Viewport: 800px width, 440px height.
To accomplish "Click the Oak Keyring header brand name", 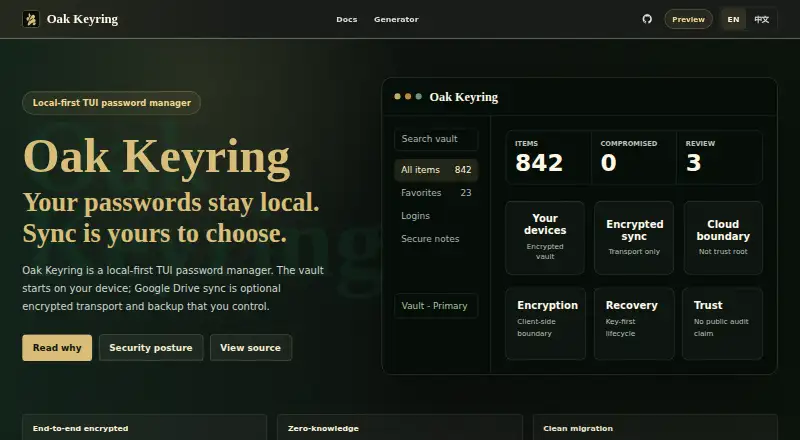I will (82, 19).
